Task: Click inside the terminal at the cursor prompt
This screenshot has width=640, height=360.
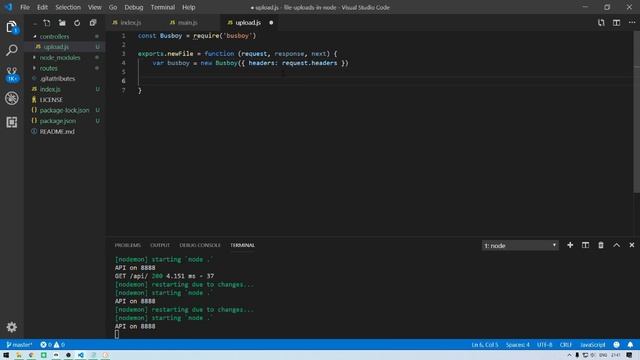Action: point(117,334)
